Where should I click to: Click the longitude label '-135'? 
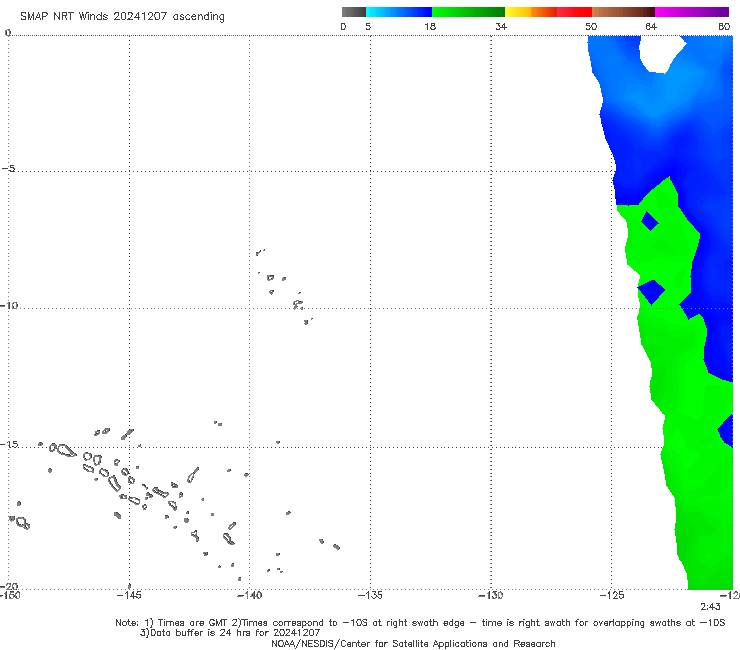(x=370, y=595)
